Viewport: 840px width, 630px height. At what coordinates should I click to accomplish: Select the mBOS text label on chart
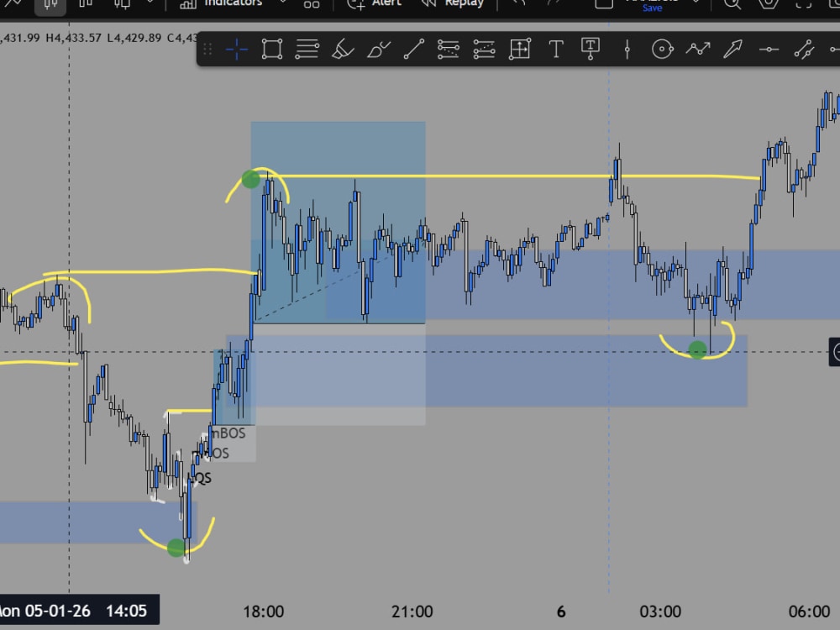pyautogui.click(x=228, y=433)
